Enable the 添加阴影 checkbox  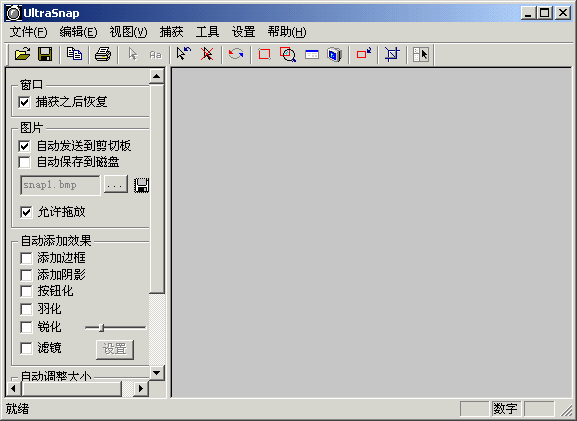26,275
